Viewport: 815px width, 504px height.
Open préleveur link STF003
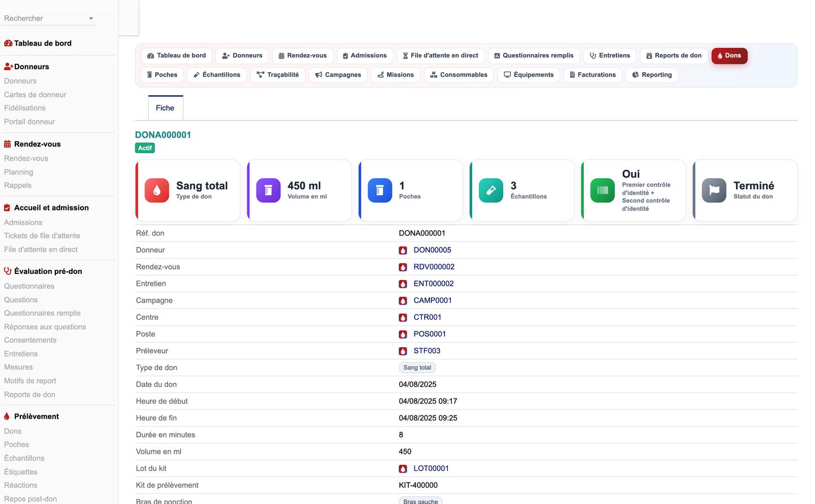click(x=427, y=351)
